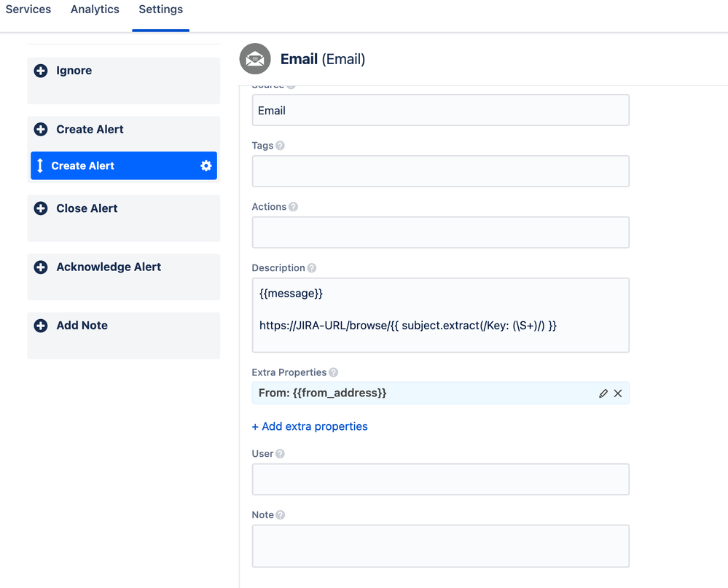This screenshot has height=588, width=728.
Task: Click the Email (Email) integration title
Action: (323, 59)
